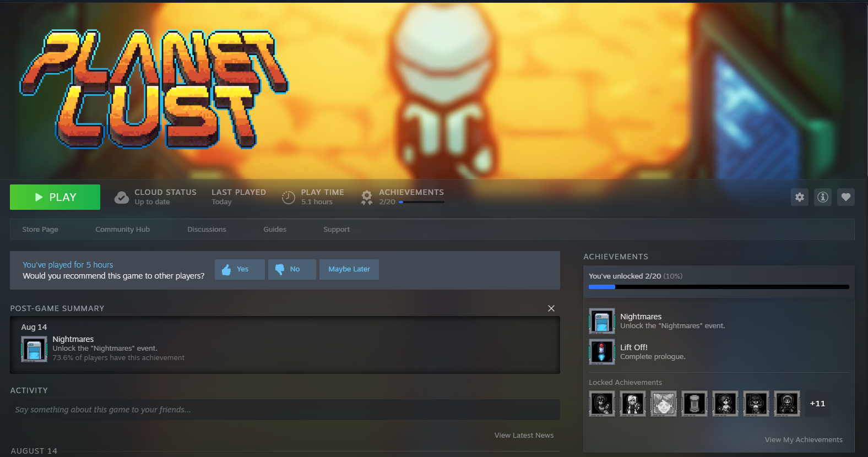Click the 'You've played for 5 hours' text
The width and height of the screenshot is (868, 457).
(x=68, y=265)
